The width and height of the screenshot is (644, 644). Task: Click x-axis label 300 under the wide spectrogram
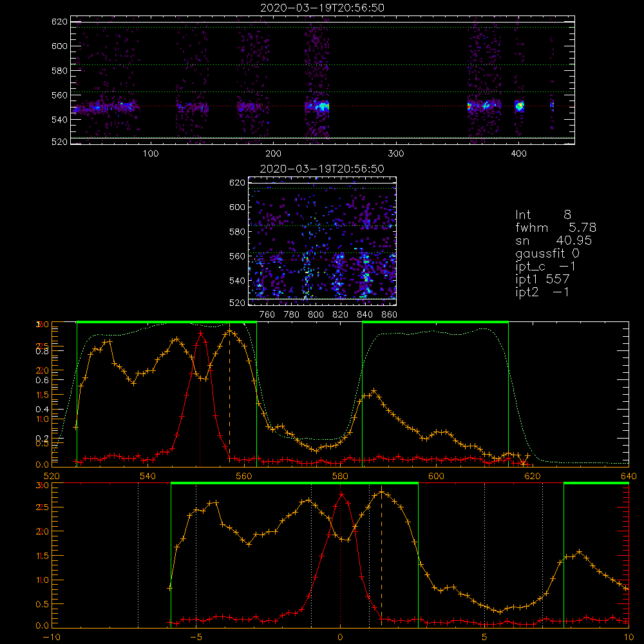click(396, 154)
